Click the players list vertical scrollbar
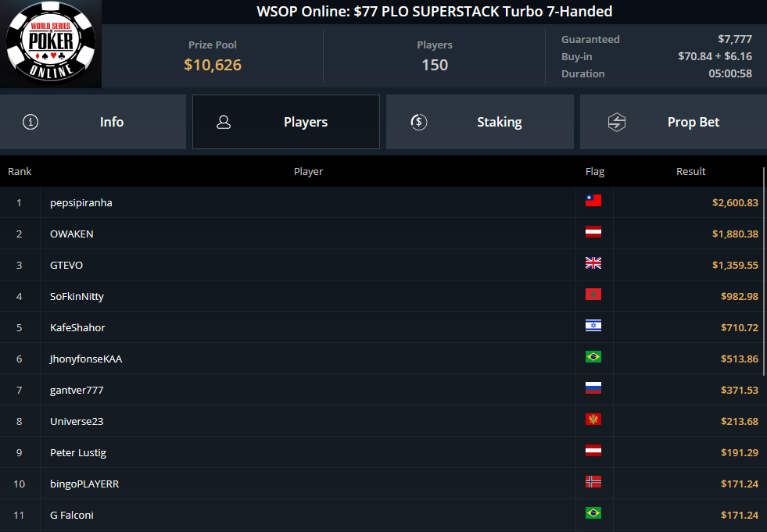 764,271
